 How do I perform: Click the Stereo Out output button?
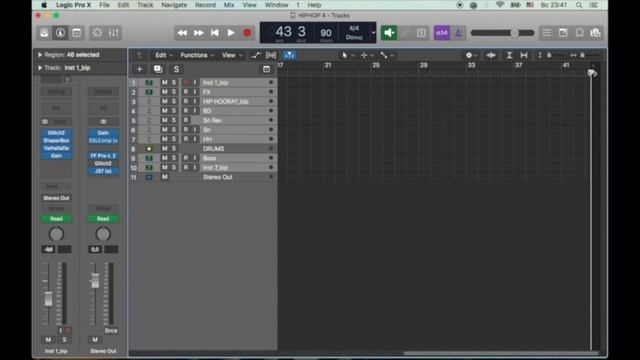56,198
